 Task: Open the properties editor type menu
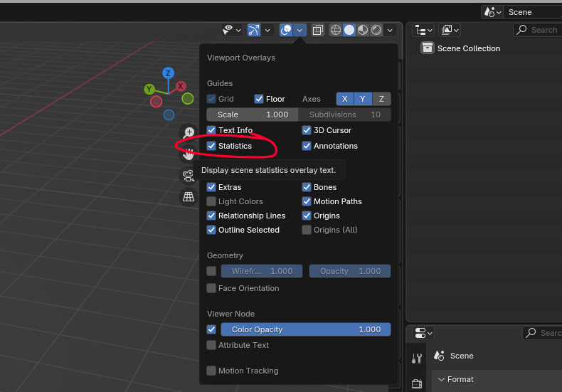423,333
